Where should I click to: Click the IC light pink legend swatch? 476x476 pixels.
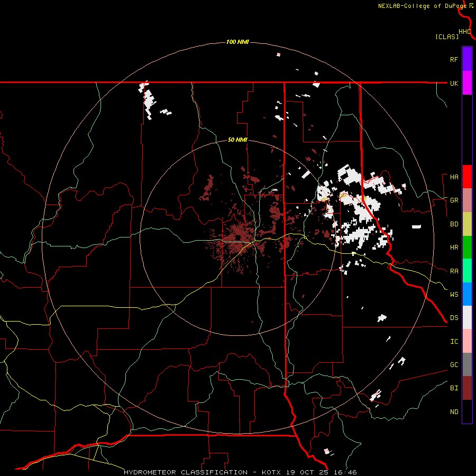[x=467, y=341]
